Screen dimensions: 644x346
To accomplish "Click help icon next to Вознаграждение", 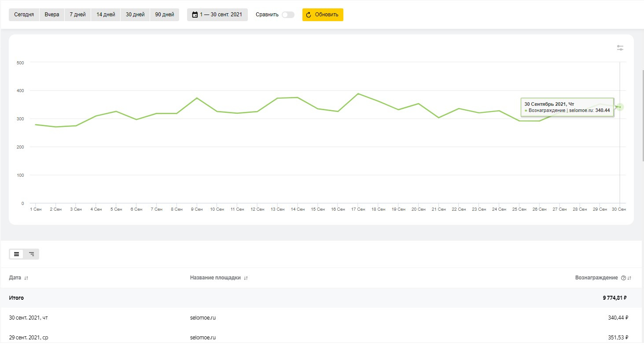I will pyautogui.click(x=623, y=278).
